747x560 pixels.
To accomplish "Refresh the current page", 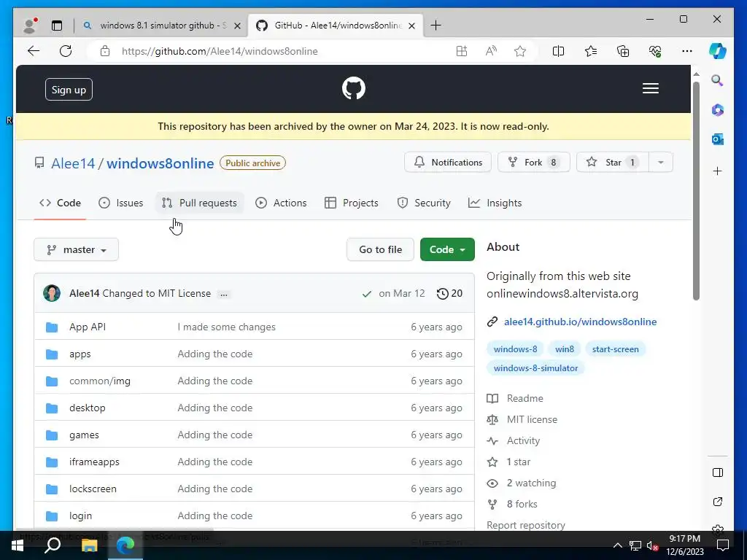I will [x=66, y=51].
